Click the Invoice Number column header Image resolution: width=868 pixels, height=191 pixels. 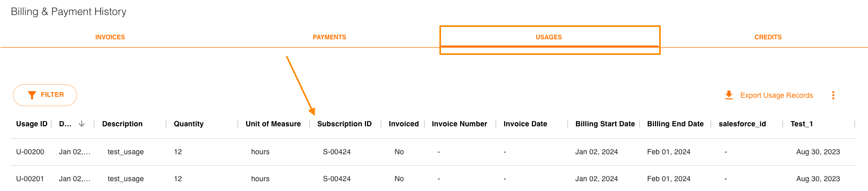(460, 124)
